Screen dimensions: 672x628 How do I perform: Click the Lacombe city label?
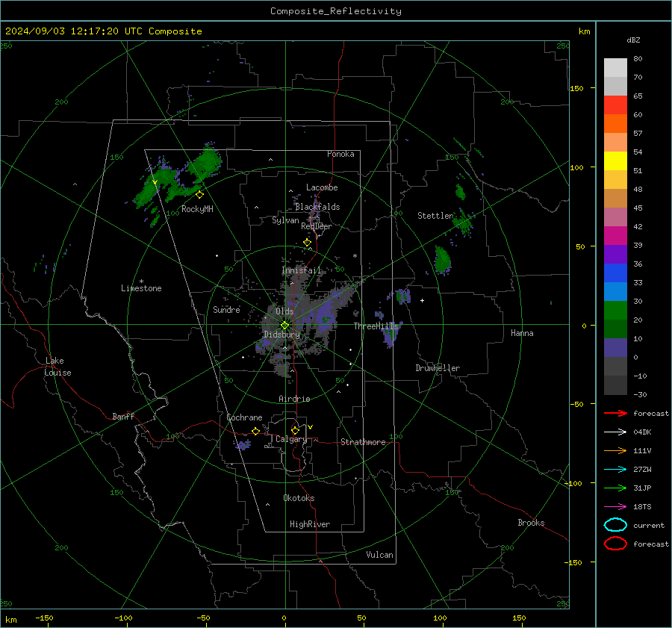[322, 187]
